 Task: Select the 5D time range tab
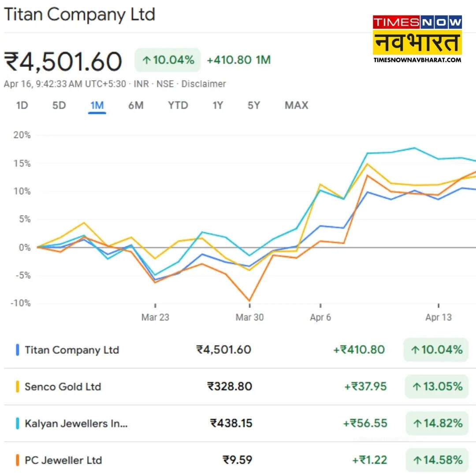[59, 105]
